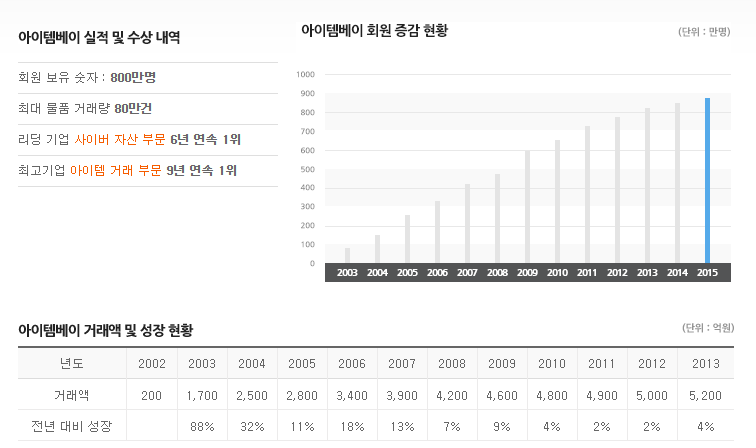The height and width of the screenshot is (448, 756).
Task: Click the 전년 대비 성장 row header
Action: [x=72, y=426]
